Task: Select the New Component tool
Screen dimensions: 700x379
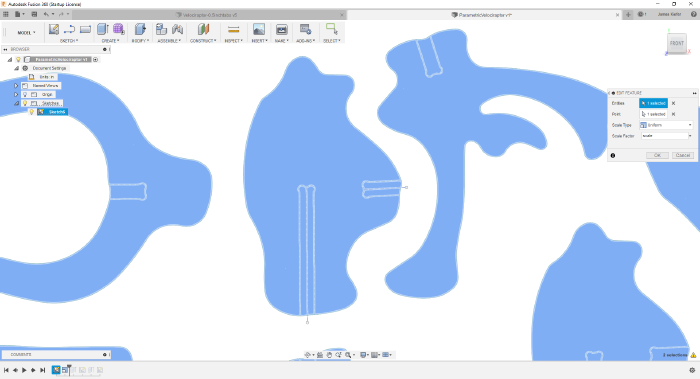Action: (161, 29)
